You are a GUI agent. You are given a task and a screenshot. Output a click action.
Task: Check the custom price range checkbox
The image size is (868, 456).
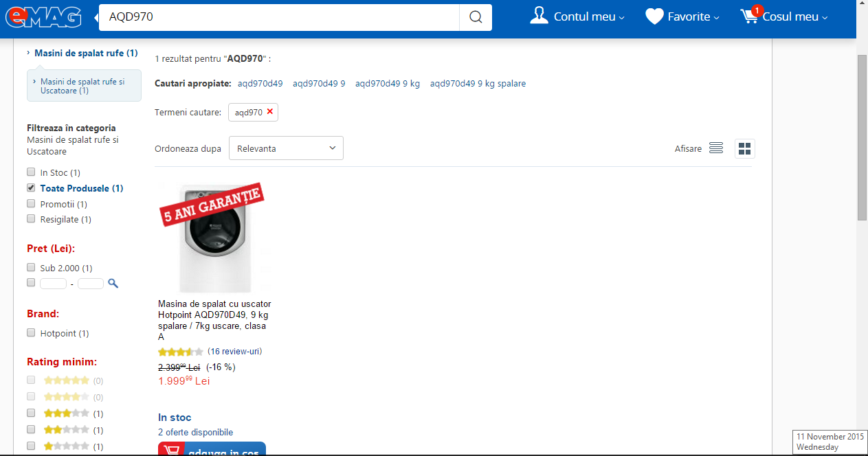31,282
